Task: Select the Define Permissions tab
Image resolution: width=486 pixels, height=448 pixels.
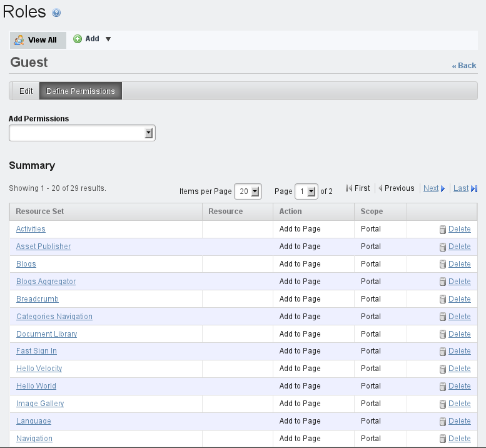Action: point(81,91)
